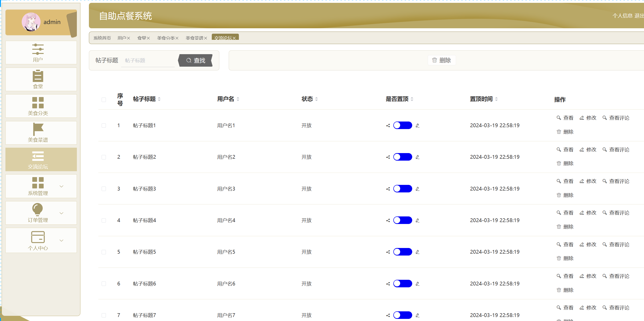Click pencil icon beside row 1 toggle
The width and height of the screenshot is (644, 321).
[417, 126]
